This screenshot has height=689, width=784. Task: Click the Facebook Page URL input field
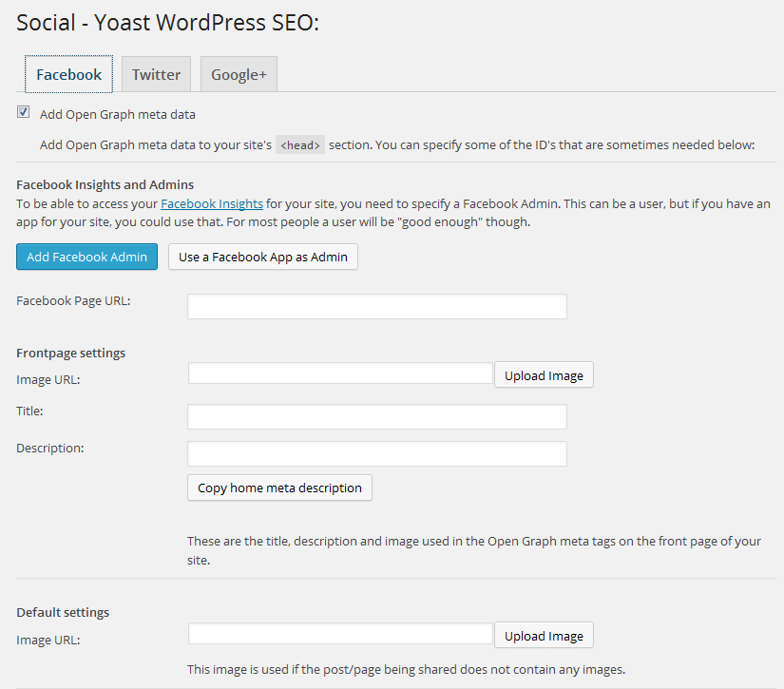pos(376,306)
